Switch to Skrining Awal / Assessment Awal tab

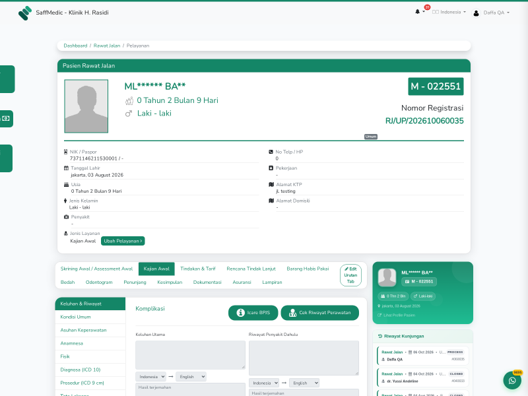pos(97,269)
